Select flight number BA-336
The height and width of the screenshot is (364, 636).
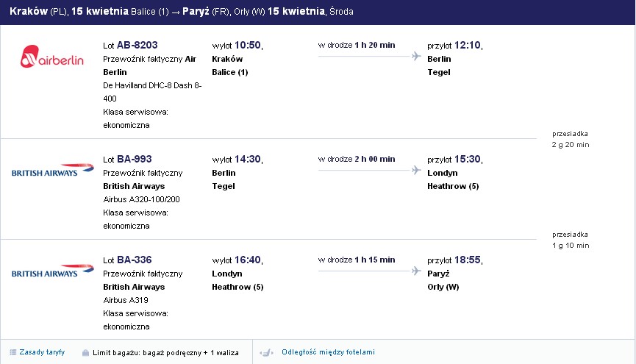[x=135, y=260]
